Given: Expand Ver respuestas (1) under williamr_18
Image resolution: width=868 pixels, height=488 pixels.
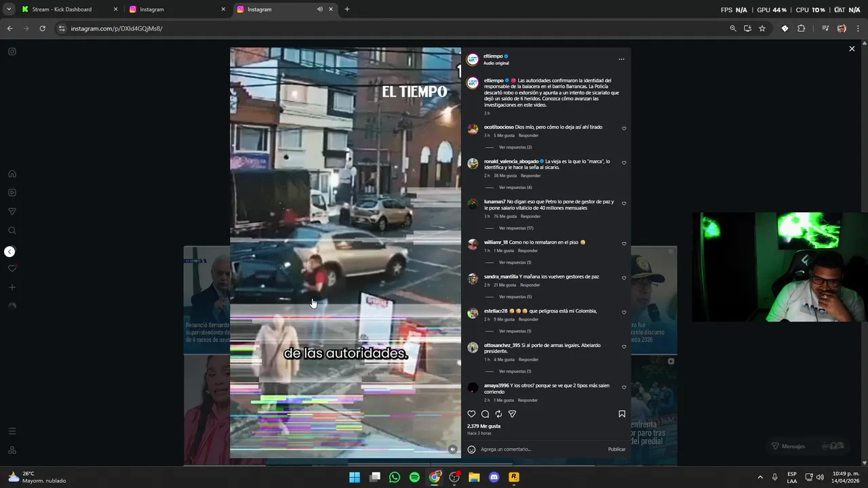Looking at the screenshot, I should [x=515, y=262].
